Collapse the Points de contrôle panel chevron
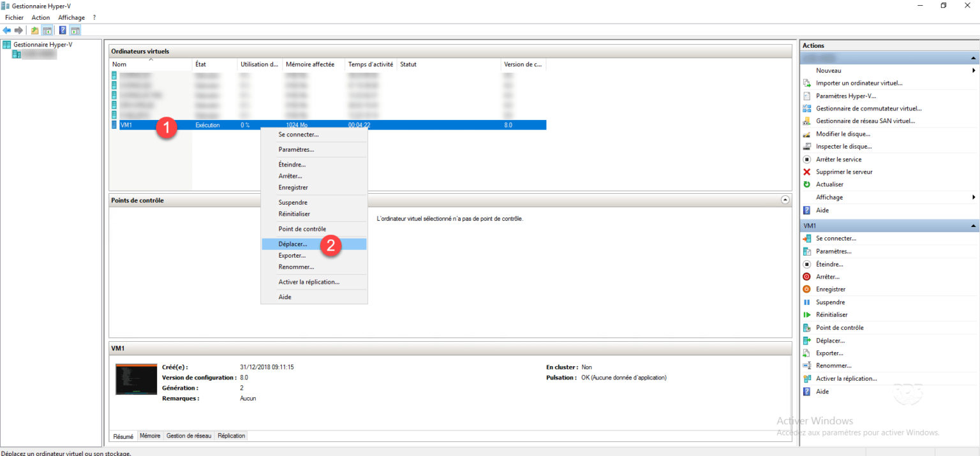980x456 pixels. (785, 200)
